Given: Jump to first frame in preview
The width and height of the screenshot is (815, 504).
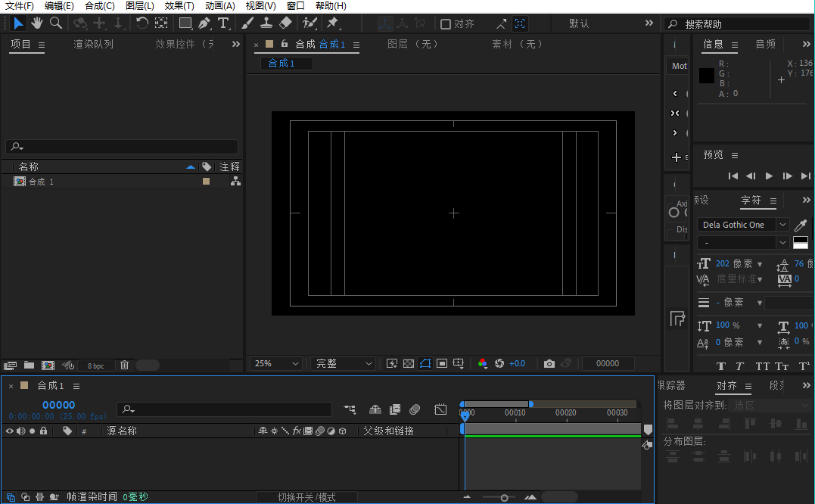Looking at the screenshot, I should click(733, 176).
